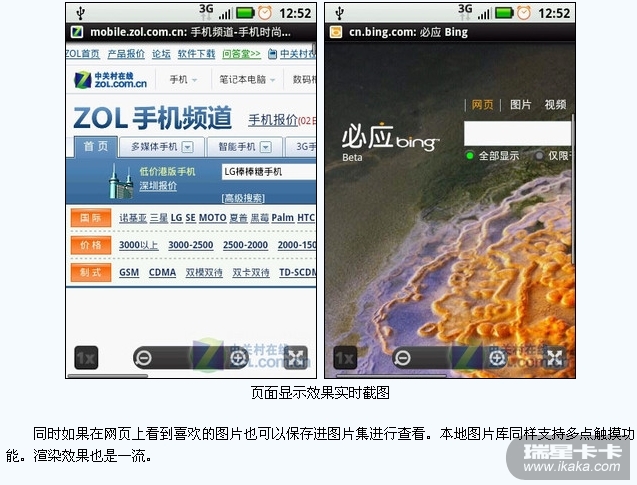The width and height of the screenshot is (637, 485).
Task: Click Palm brand link
Action: 283,218
